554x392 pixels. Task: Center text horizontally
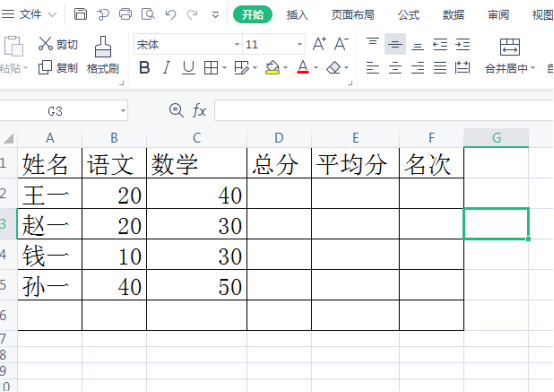pos(395,68)
